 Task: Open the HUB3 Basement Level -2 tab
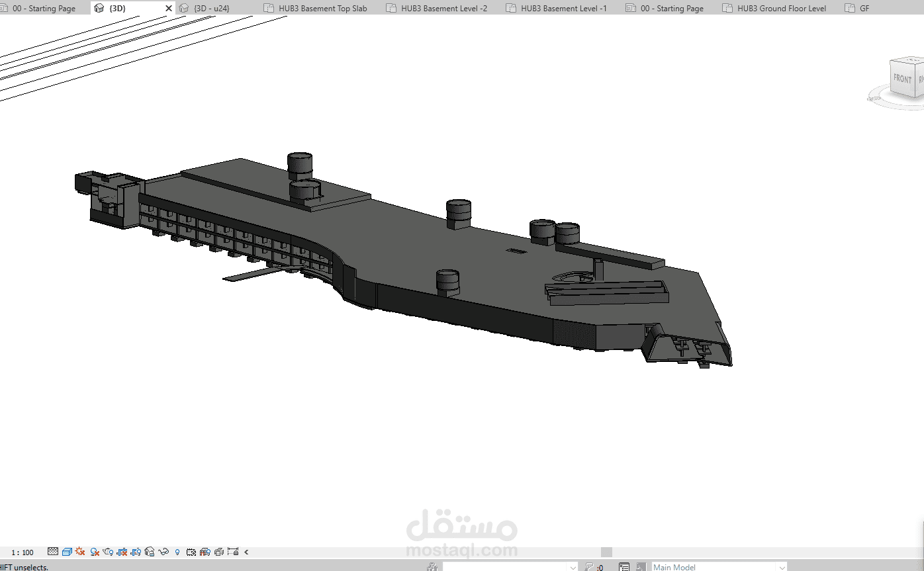point(436,9)
